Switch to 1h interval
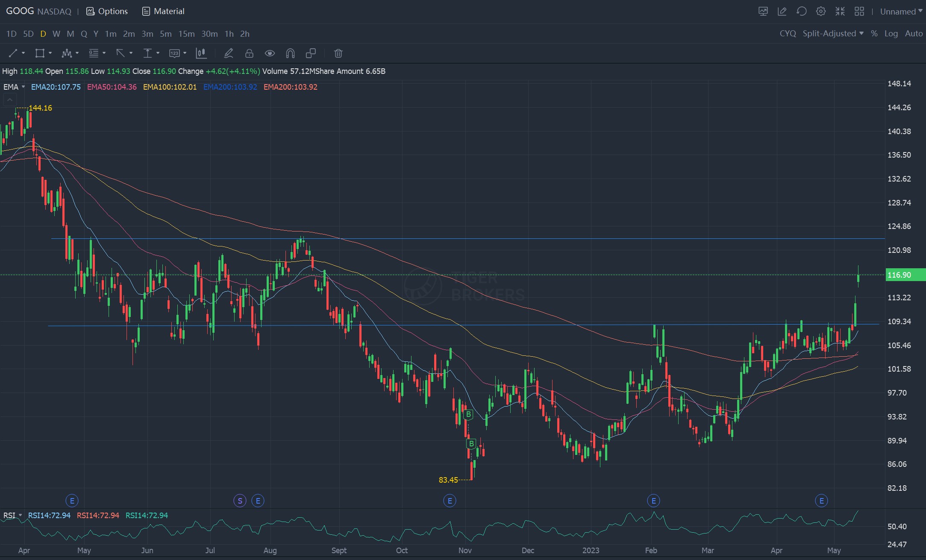This screenshot has width=926, height=560. 229,34
